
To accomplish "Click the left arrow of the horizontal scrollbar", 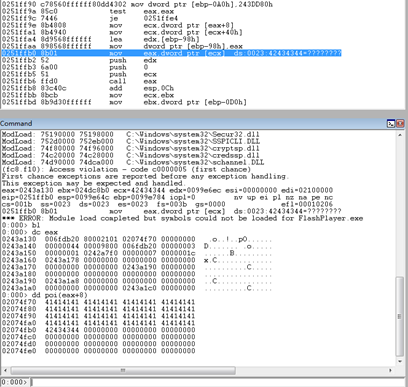I will click(6, 370).
